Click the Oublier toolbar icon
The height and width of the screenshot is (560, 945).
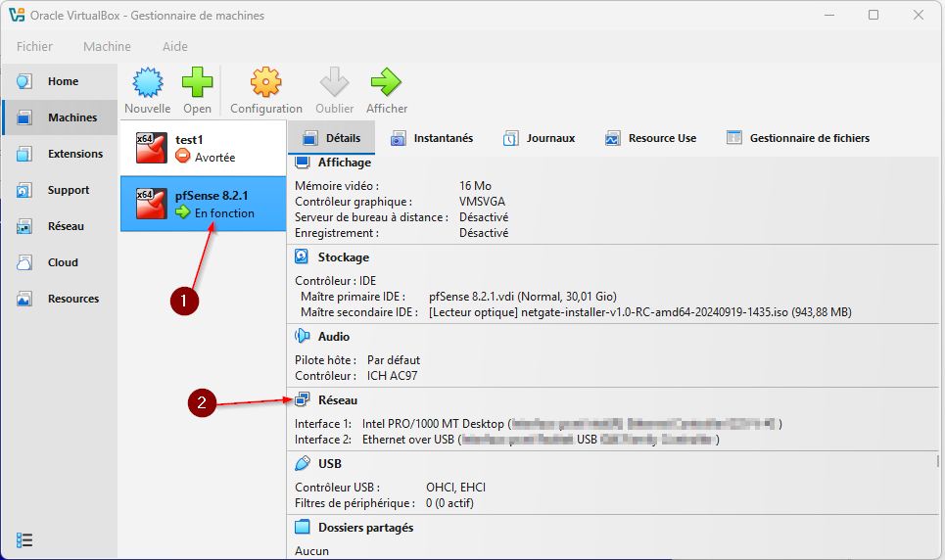click(x=335, y=83)
